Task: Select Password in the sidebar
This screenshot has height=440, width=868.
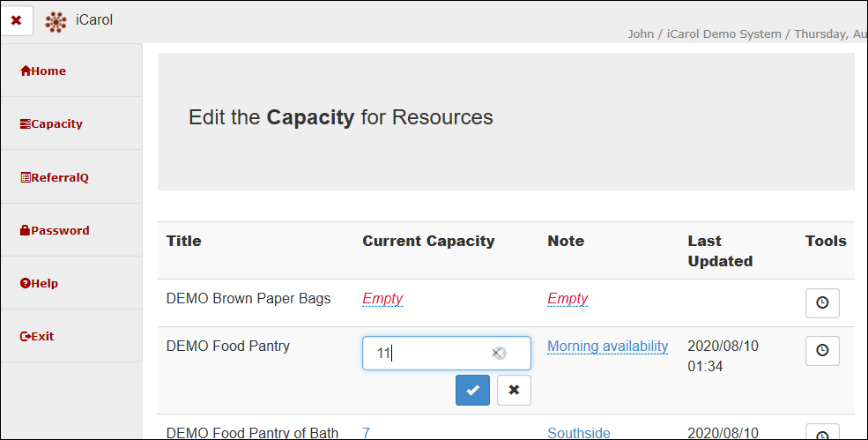Action: 55,230
